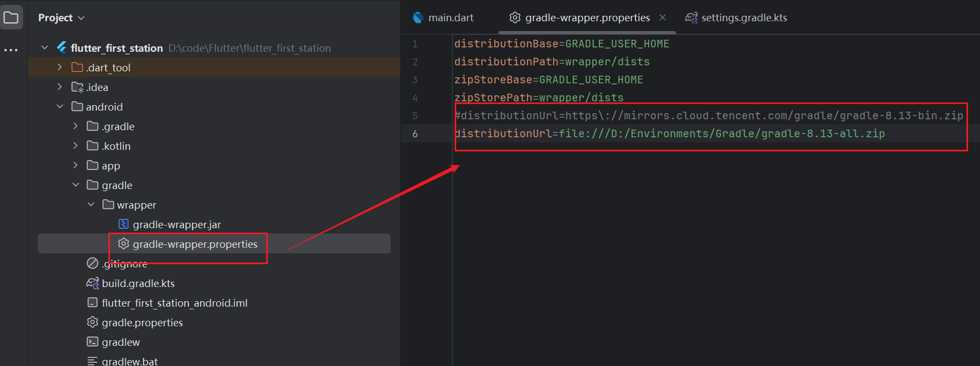Collapse the flutter_first_station root node
This screenshot has width=980, height=366.
tap(45, 48)
